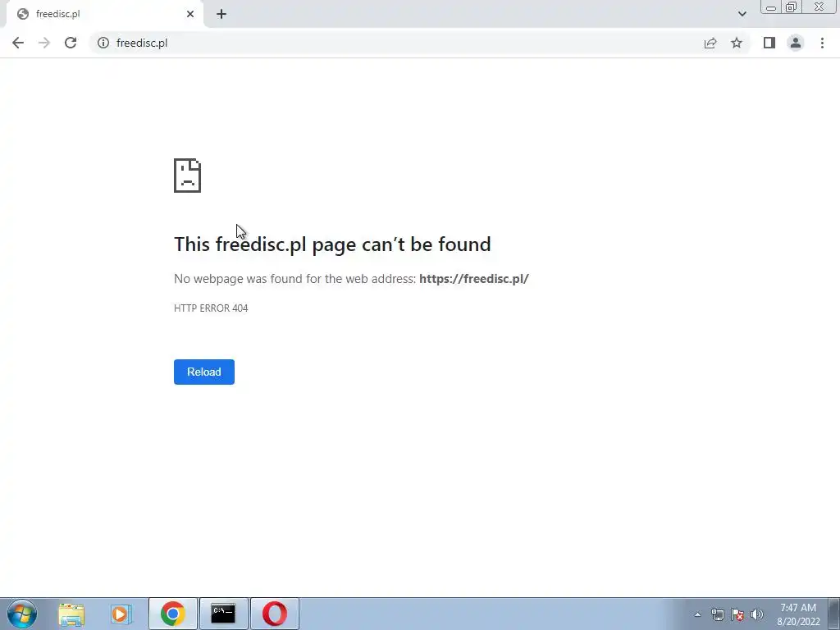Click the sad page error icon
Viewport: 840px width, 630px height.
coord(188,176)
